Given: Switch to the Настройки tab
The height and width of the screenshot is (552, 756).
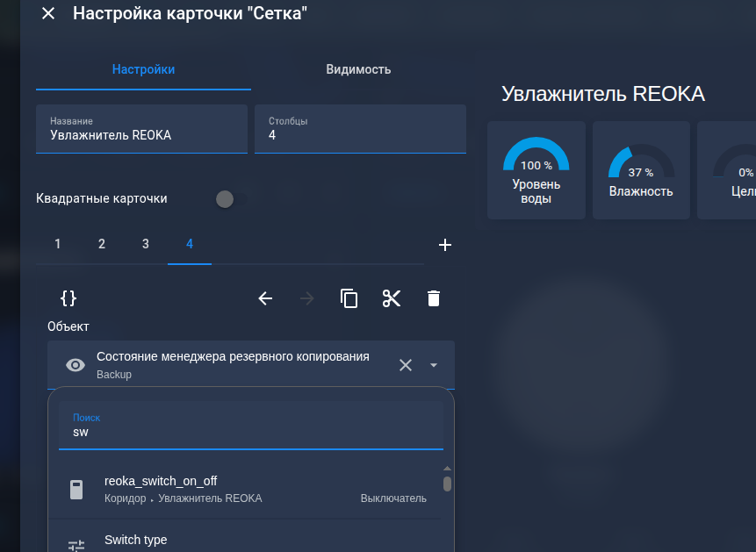Looking at the screenshot, I should point(143,69).
